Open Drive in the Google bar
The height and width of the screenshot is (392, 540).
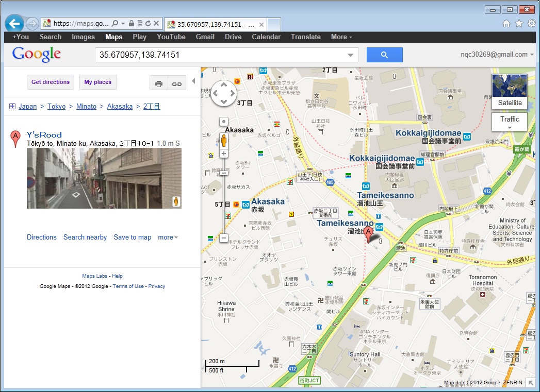coord(233,37)
